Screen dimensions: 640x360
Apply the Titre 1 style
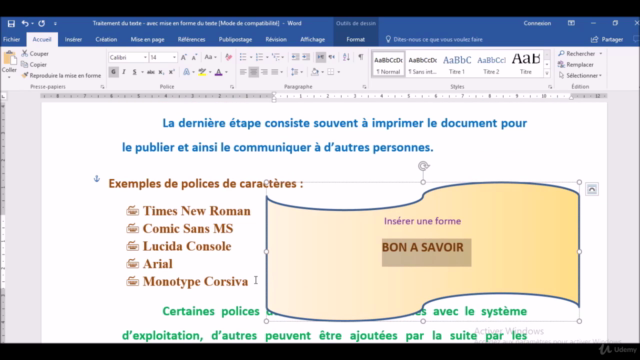[x=457, y=64]
